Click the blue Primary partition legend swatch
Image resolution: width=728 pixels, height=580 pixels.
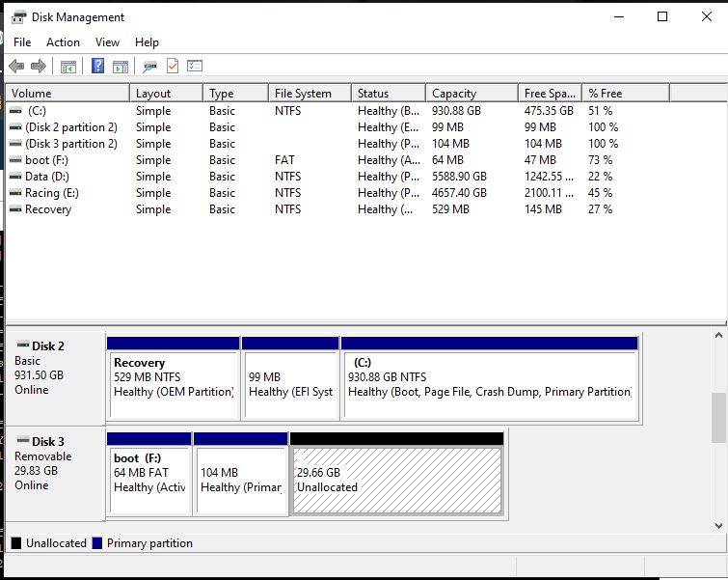[x=97, y=542]
